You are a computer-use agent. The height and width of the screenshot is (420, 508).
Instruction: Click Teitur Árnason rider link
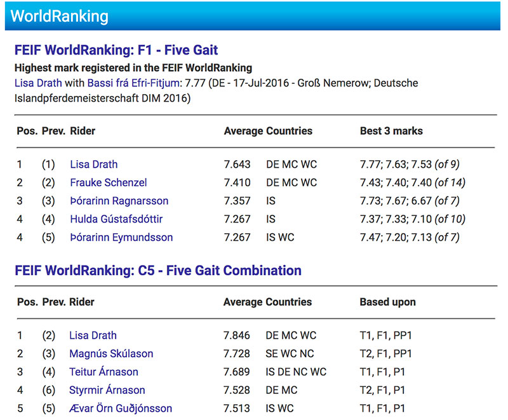[x=104, y=372]
